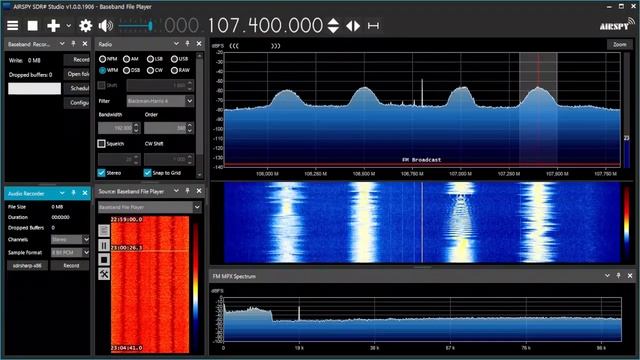640x360 pixels.
Task: Mute audio with the speaker icon
Action: (106, 26)
